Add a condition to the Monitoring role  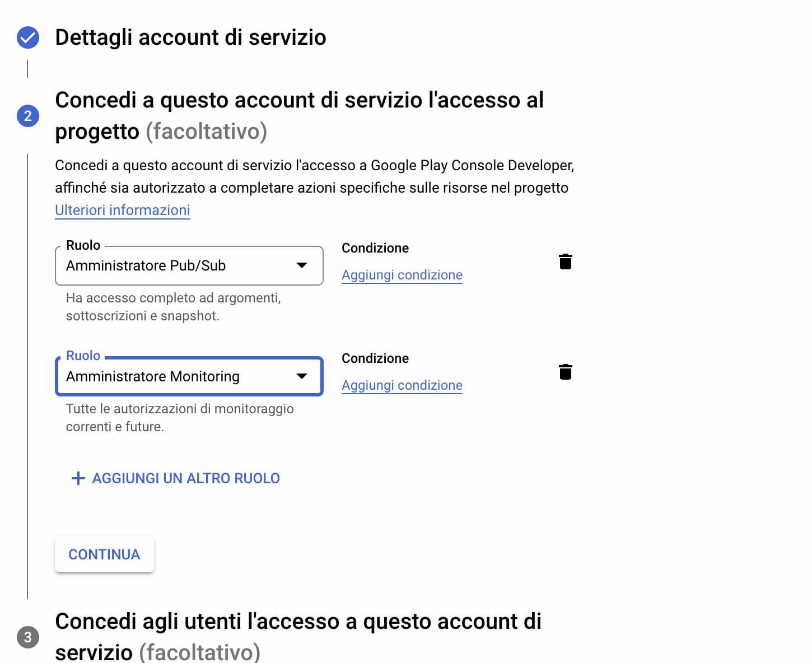tap(402, 385)
